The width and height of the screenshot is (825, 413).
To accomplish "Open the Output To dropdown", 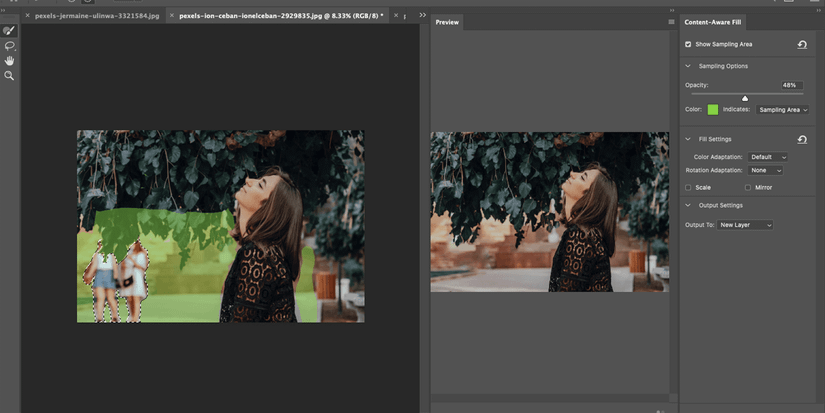I will pos(745,225).
